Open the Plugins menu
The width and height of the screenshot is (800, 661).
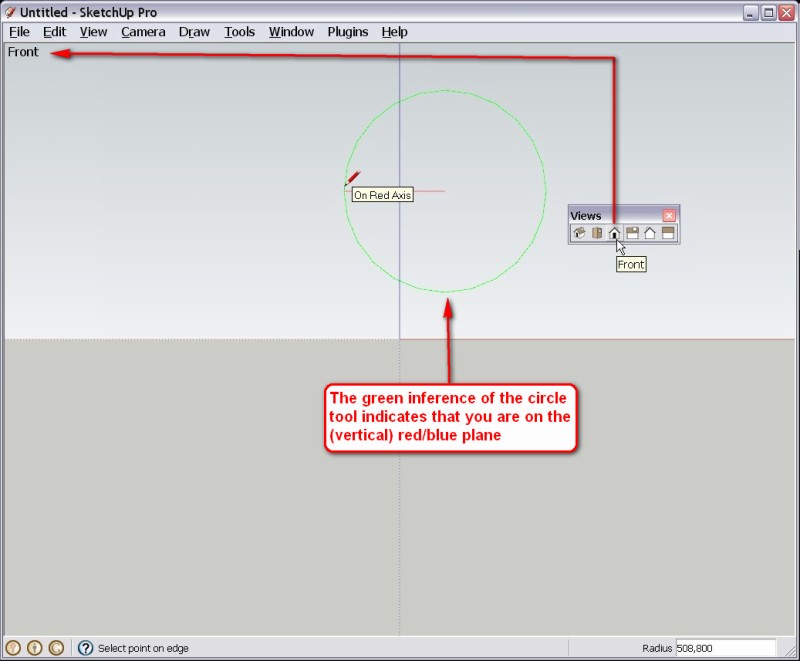(x=348, y=32)
